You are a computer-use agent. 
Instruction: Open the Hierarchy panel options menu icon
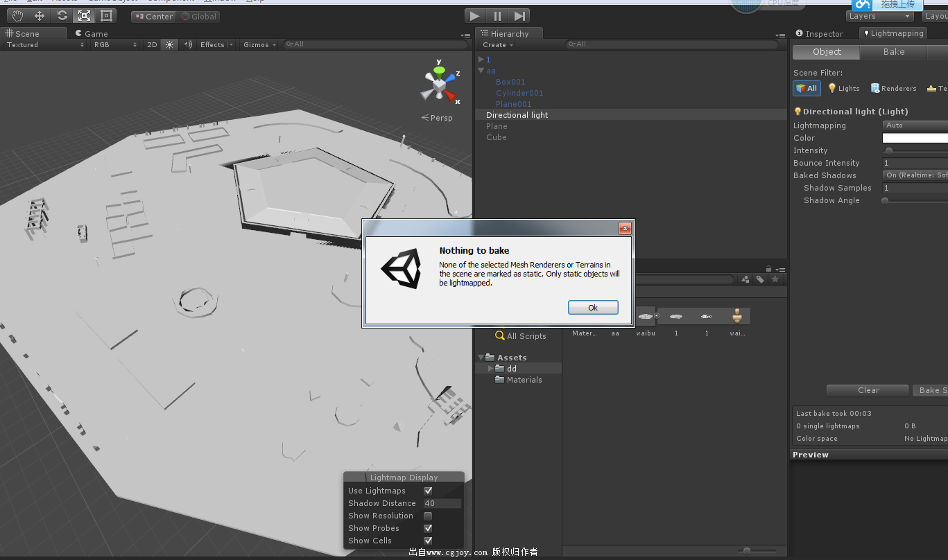[x=780, y=35]
